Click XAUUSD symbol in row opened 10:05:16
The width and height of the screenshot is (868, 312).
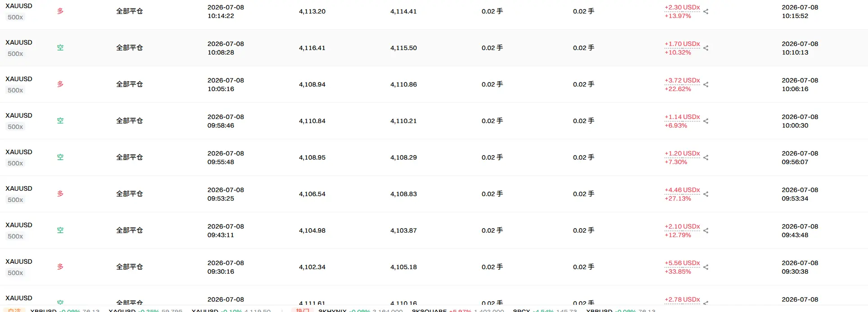pos(19,79)
